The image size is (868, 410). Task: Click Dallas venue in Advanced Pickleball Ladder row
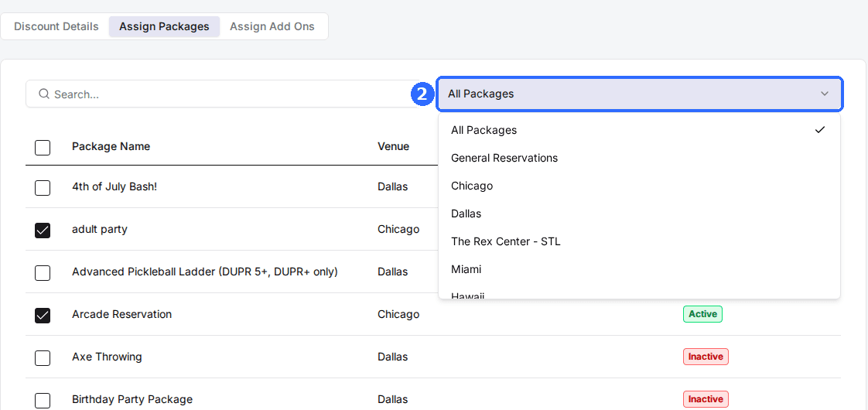pyautogui.click(x=393, y=272)
